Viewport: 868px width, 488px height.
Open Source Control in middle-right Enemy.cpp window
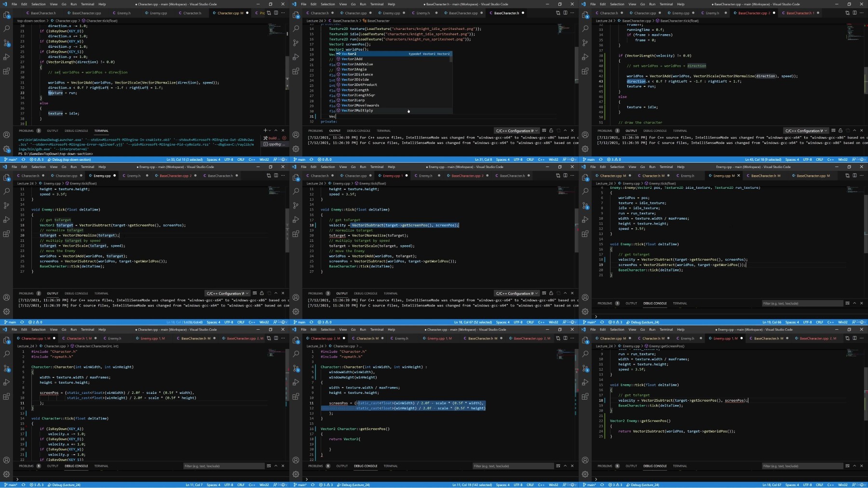[585, 206]
